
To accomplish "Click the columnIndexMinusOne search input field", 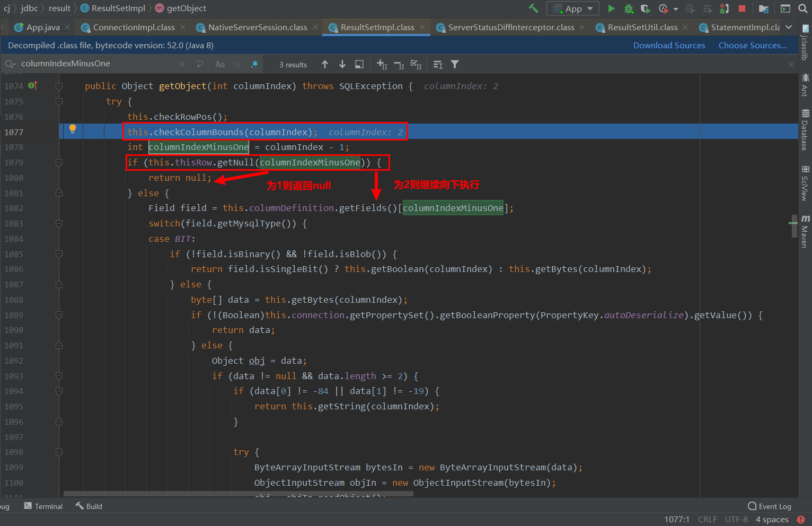I will 95,64.
